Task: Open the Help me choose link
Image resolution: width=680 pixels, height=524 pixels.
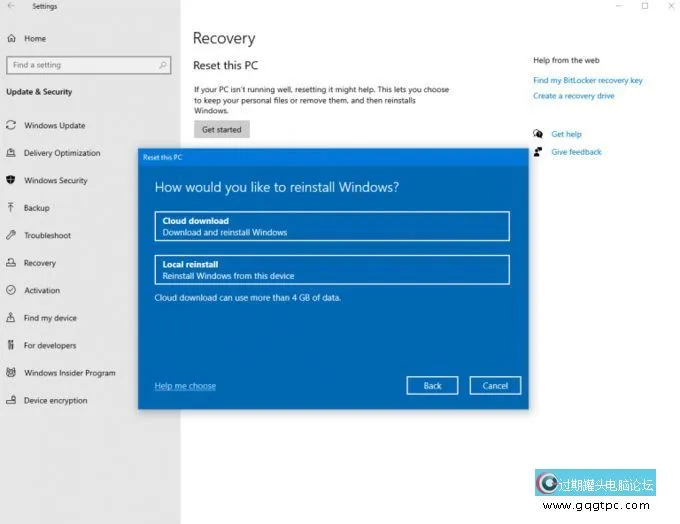Action: coord(185,386)
